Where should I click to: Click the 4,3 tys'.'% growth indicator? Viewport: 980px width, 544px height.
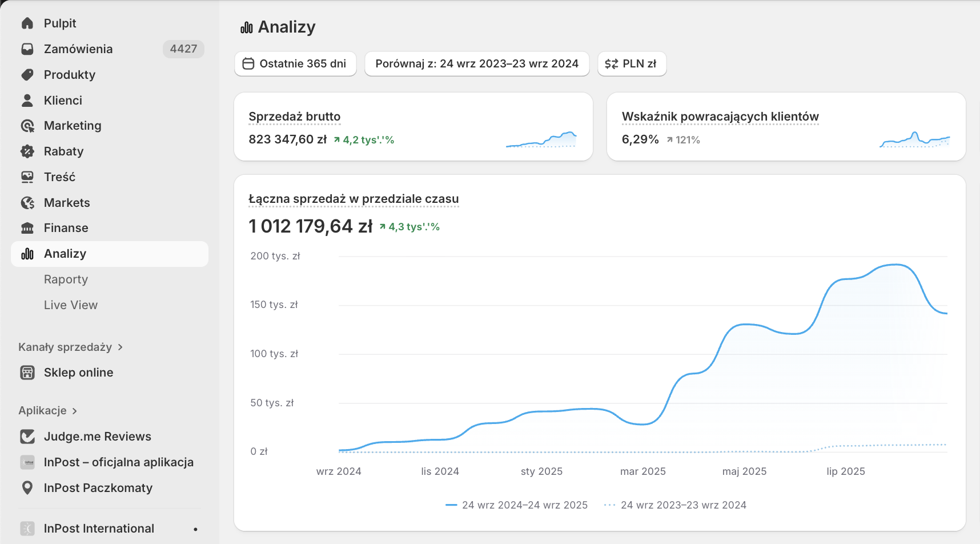point(409,227)
